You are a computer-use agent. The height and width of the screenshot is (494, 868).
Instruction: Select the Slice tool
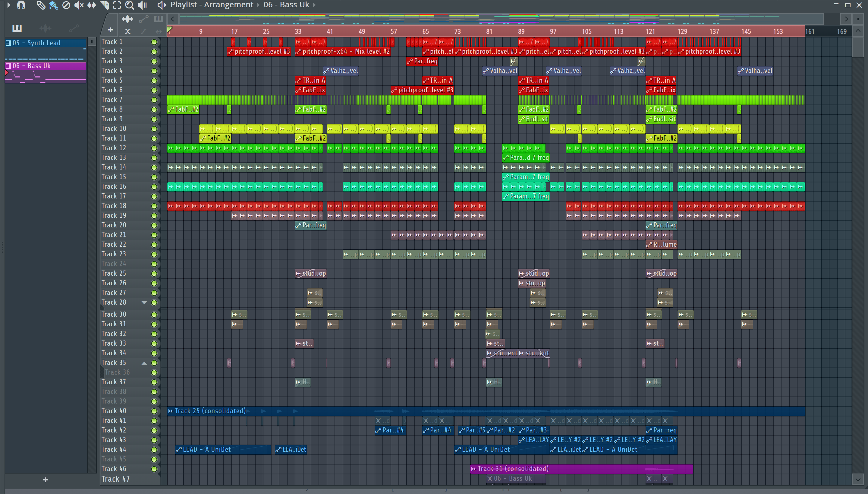pyautogui.click(x=104, y=5)
